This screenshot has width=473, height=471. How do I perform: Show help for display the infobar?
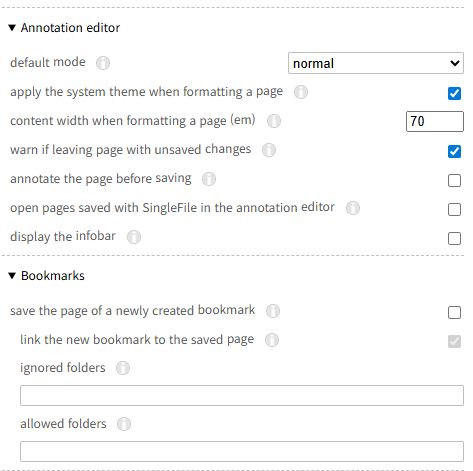134,237
